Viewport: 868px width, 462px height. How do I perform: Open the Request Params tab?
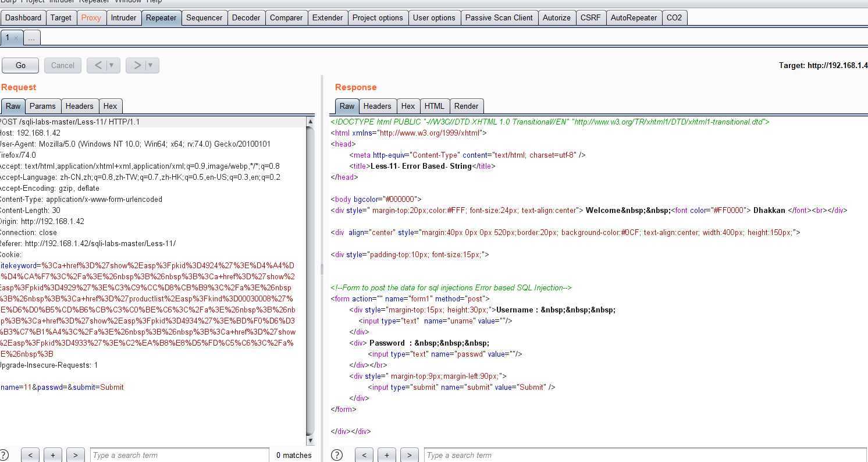42,106
